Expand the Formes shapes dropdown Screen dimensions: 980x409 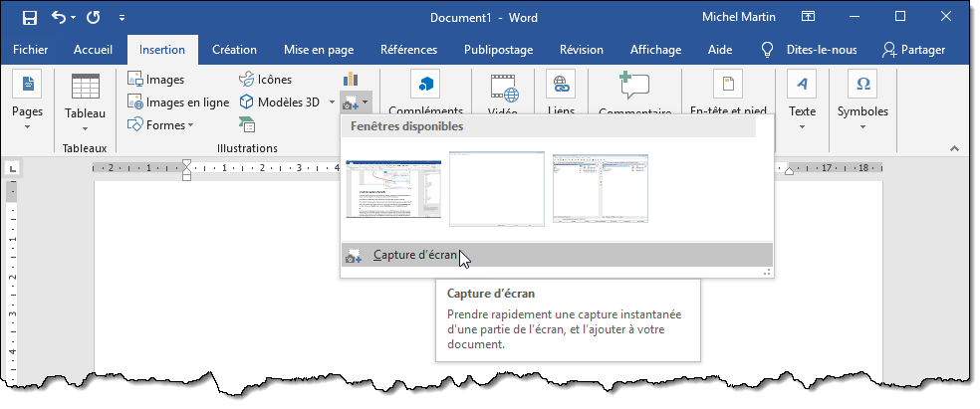[160, 124]
